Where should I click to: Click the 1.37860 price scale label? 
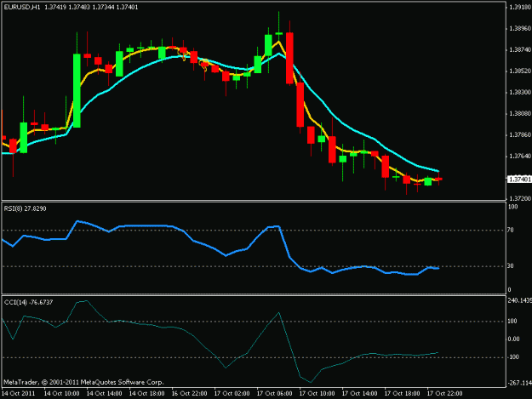(520, 135)
